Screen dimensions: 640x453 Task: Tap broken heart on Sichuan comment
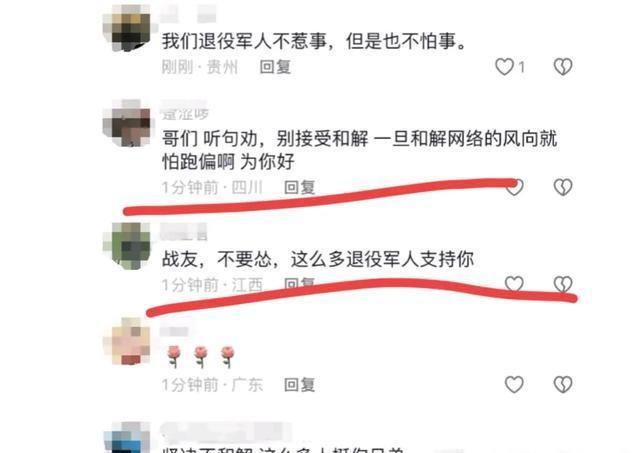(563, 187)
